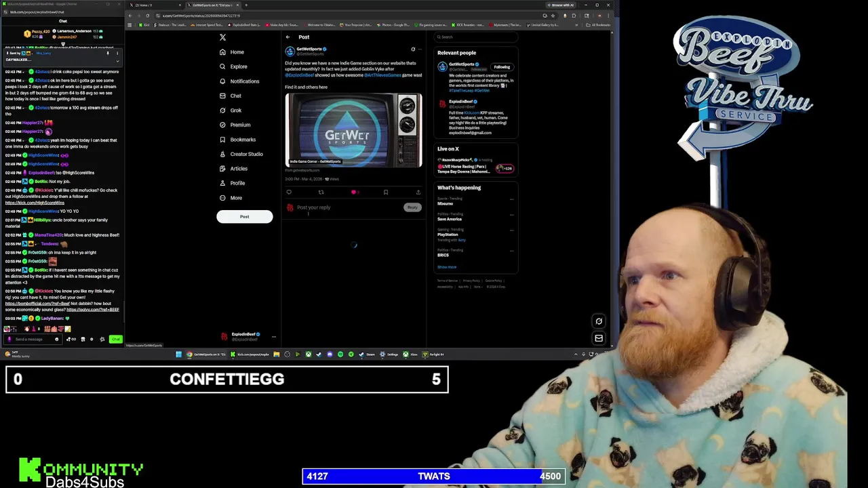Open Notifications in X sidebar

239,81
